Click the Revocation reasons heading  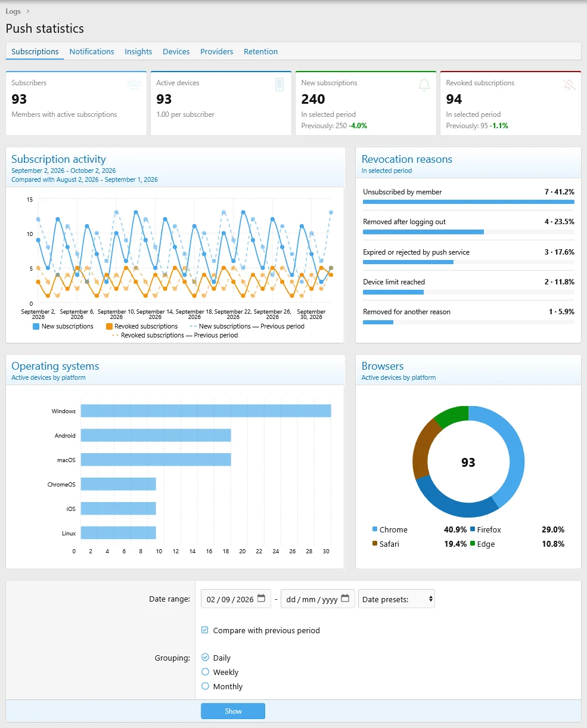click(407, 159)
